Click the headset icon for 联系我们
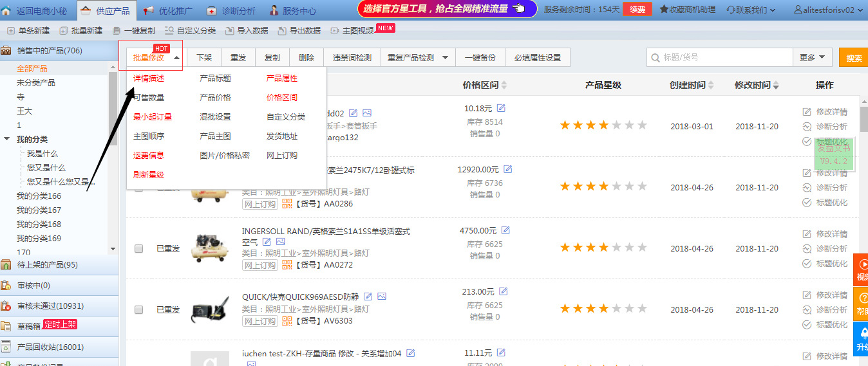This screenshot has width=868, height=366. (731, 10)
